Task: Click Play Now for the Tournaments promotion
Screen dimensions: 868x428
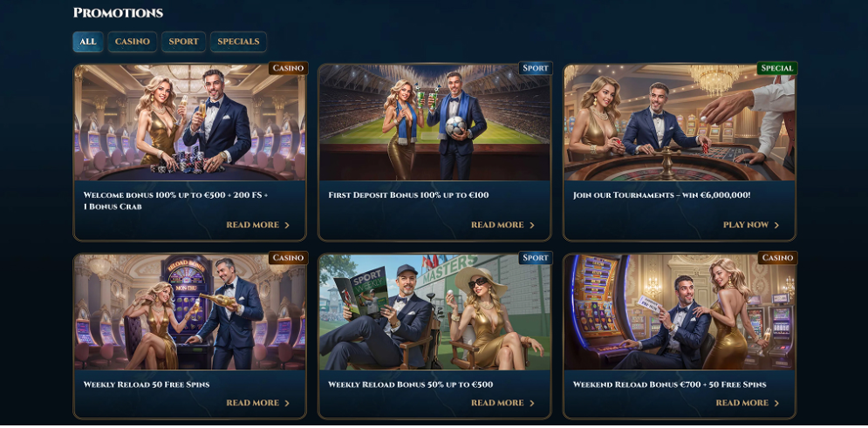Action: click(x=746, y=225)
